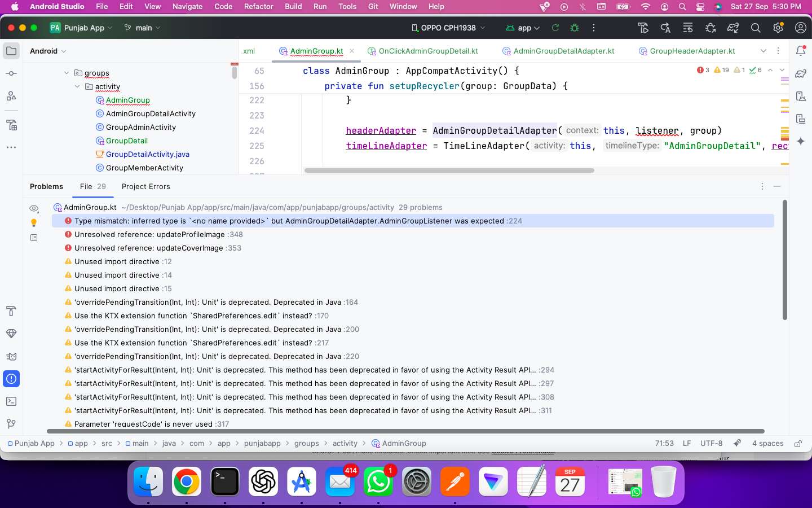Switch to the AdminGroupDetailAdapter.kt tab
Image resolution: width=812 pixels, height=508 pixels.
point(558,51)
